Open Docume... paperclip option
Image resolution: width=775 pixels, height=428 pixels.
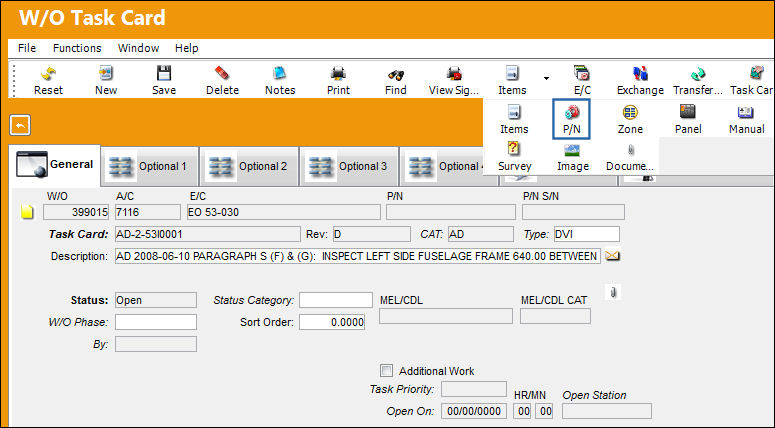coord(630,156)
